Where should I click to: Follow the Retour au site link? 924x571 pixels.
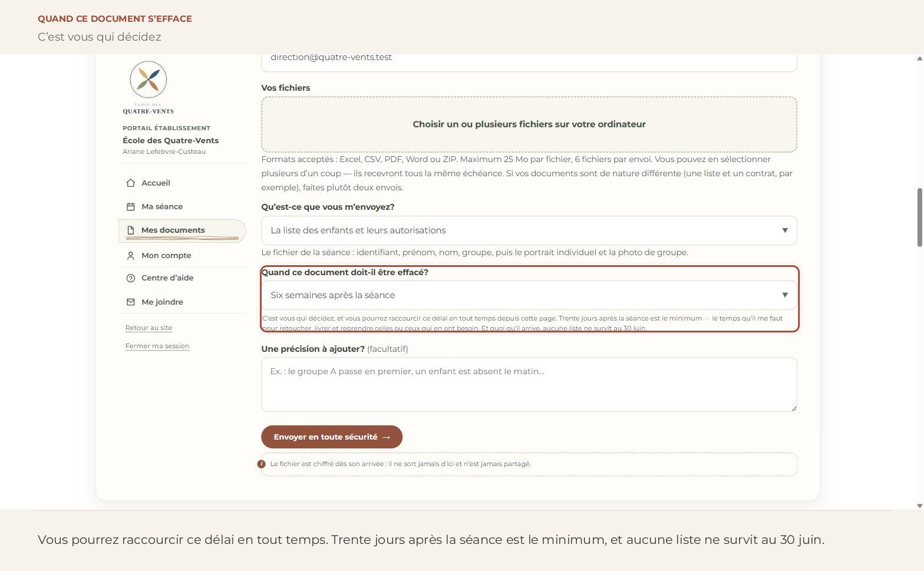(x=148, y=328)
